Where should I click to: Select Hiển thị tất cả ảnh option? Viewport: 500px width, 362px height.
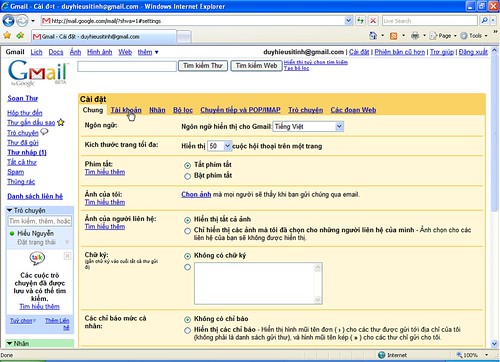pyautogui.click(x=187, y=220)
